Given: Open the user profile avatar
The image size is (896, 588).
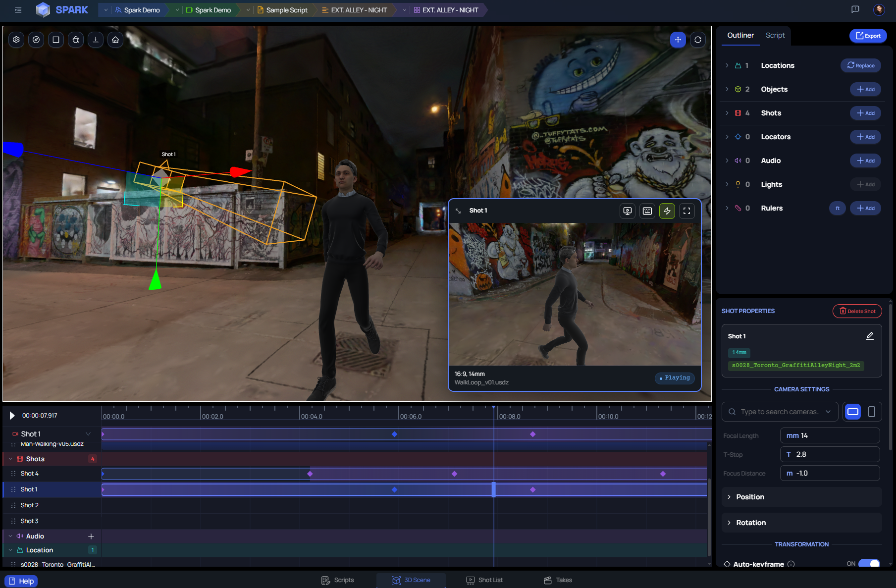Looking at the screenshot, I should pyautogui.click(x=879, y=9).
